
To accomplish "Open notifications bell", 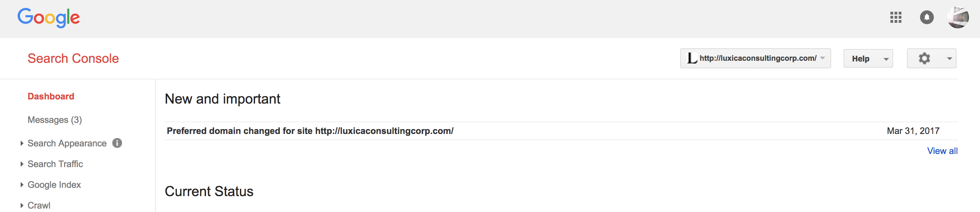I will coord(927,17).
